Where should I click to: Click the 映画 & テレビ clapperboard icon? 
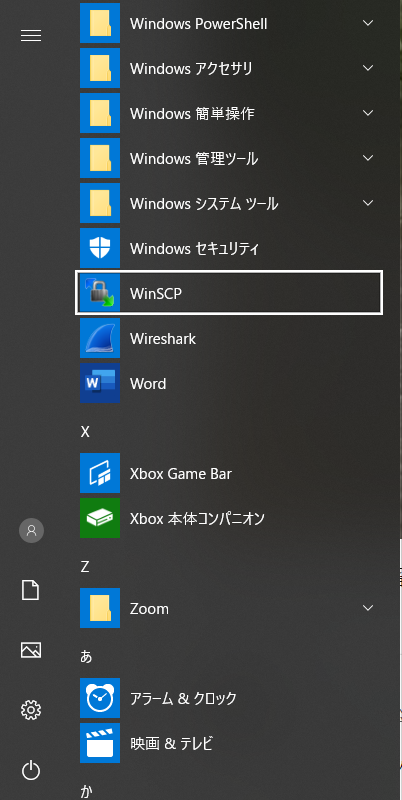coord(100,743)
